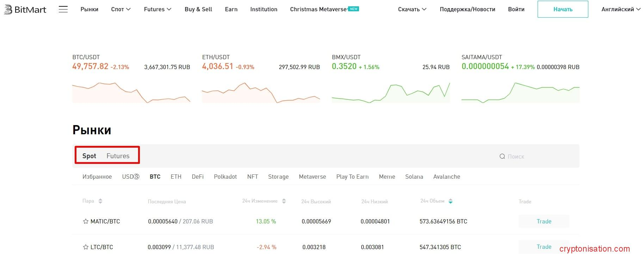
Task: Select the ETH market category tab
Action: [x=176, y=177]
